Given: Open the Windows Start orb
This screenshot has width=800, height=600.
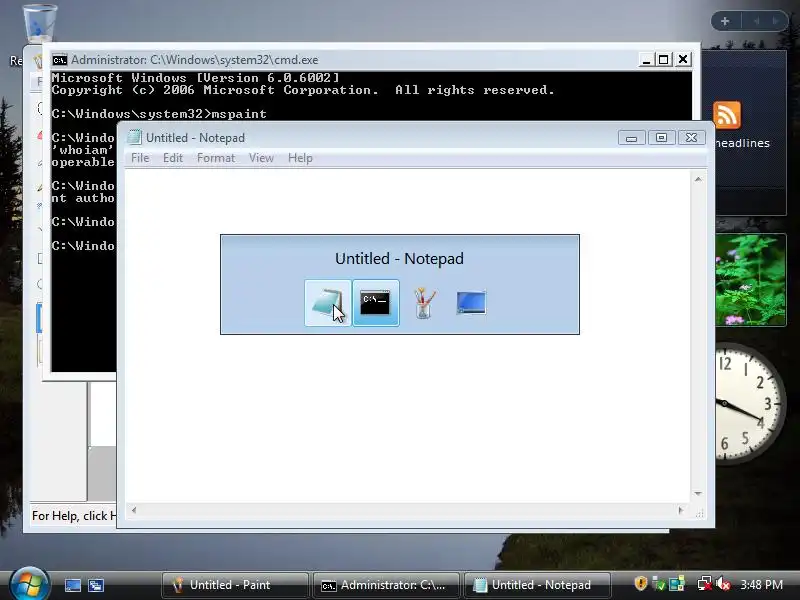Looking at the screenshot, I should (29, 584).
